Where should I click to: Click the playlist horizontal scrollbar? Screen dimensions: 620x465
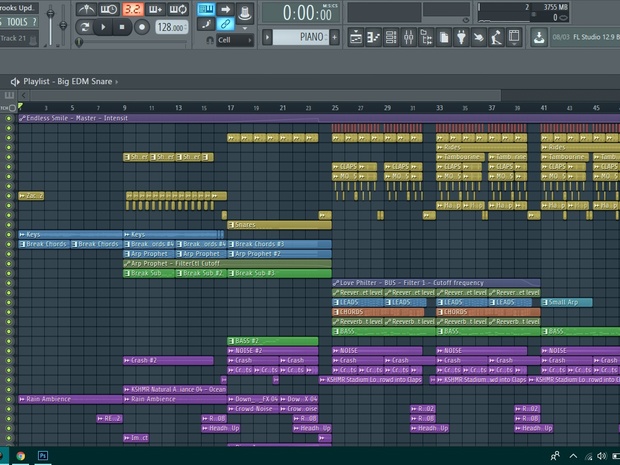point(266,95)
